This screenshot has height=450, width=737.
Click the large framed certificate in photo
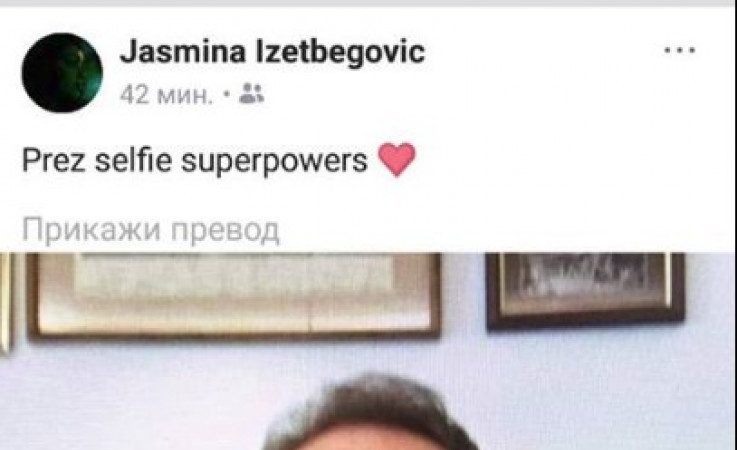234,296
